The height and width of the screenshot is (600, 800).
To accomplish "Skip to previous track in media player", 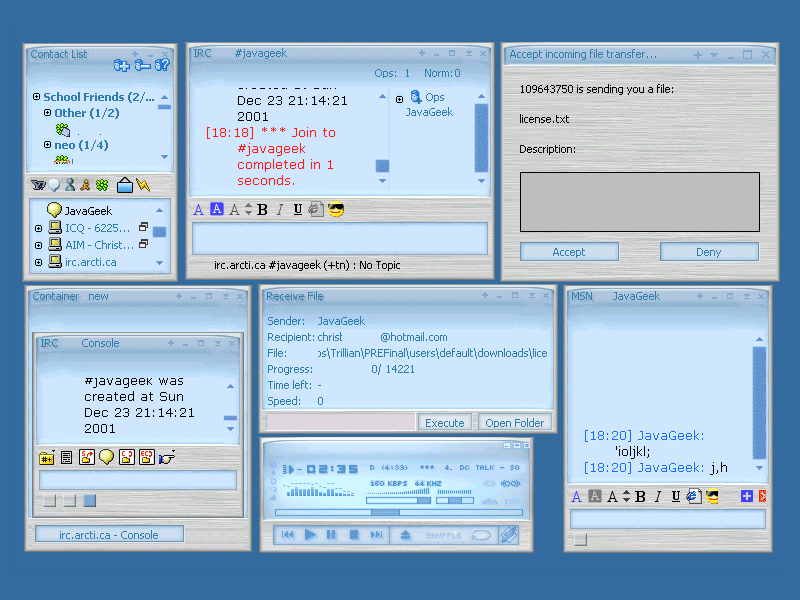I will [x=287, y=535].
